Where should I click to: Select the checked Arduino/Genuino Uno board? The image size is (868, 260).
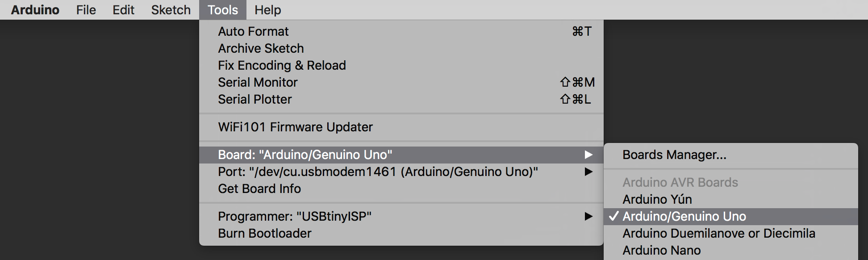click(684, 216)
